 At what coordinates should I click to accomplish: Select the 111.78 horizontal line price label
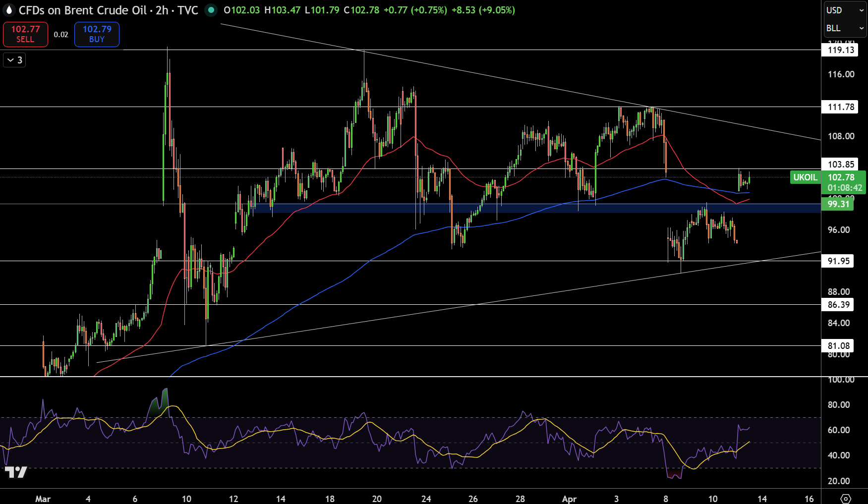click(840, 107)
